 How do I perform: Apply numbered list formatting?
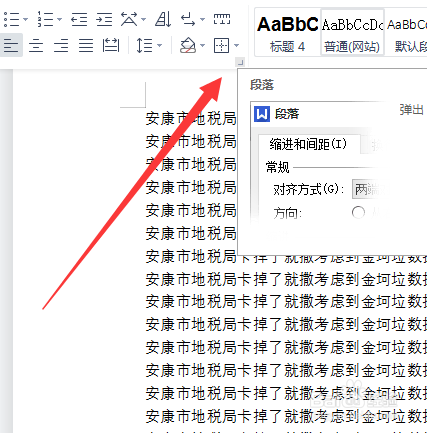45,19
